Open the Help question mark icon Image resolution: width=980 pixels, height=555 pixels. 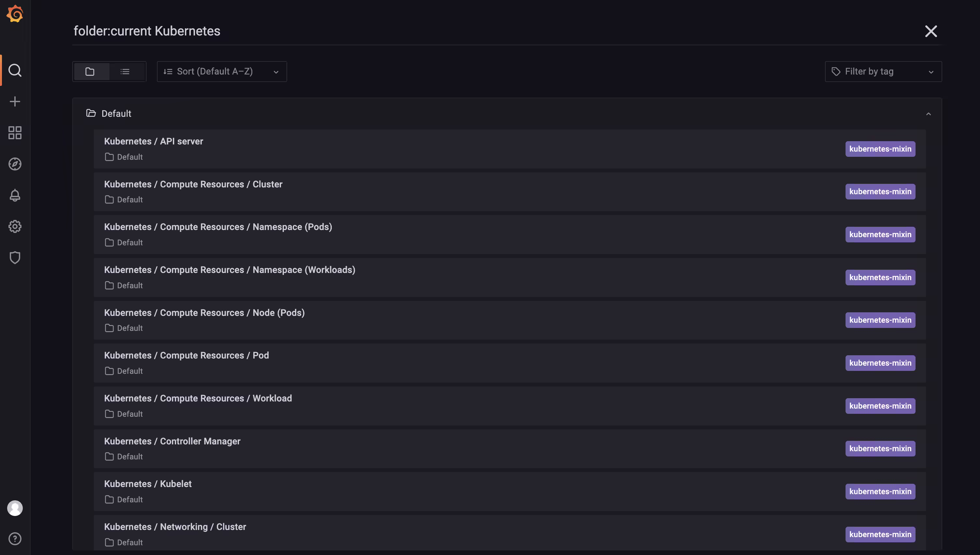tap(15, 539)
